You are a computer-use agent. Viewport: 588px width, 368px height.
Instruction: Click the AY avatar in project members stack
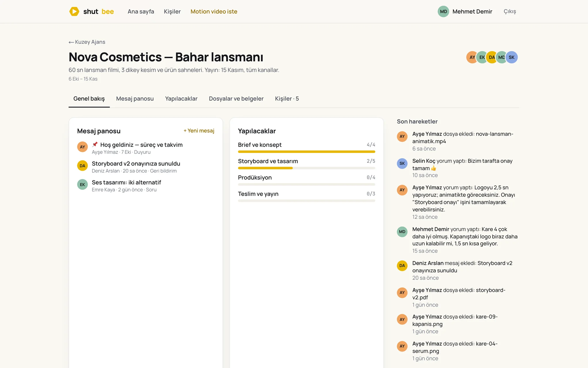[472, 57]
